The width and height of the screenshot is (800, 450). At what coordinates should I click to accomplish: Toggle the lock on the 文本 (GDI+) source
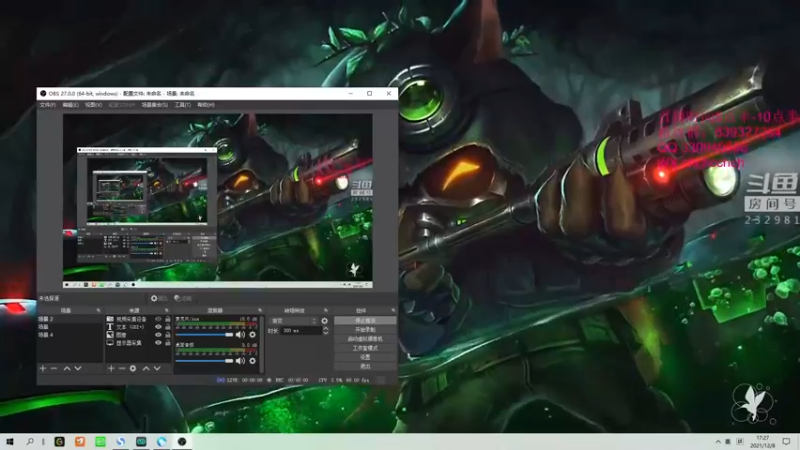(x=167, y=327)
